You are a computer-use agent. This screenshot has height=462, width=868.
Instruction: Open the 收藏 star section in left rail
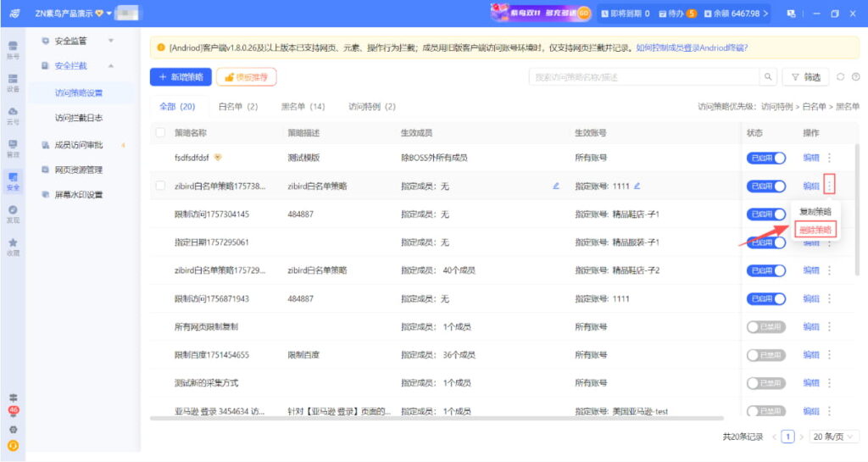click(13, 246)
